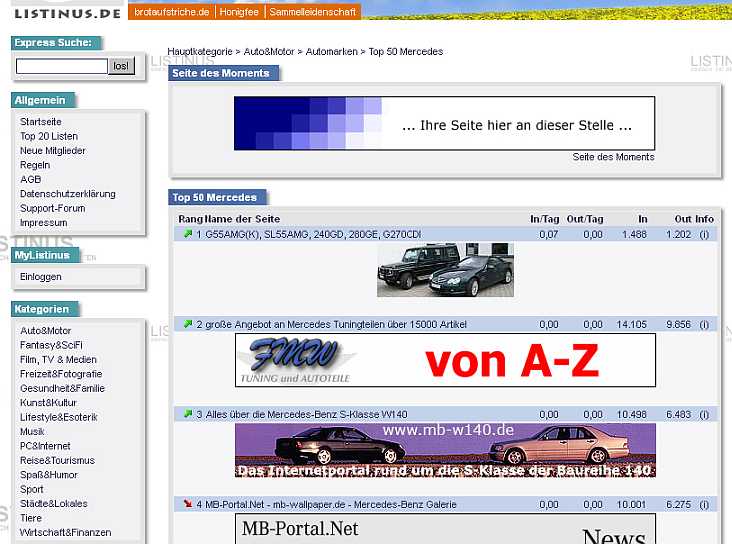This screenshot has width=732, height=544.
Task: Click Hauptkategorie in the breadcrumb
Action: click(200, 51)
